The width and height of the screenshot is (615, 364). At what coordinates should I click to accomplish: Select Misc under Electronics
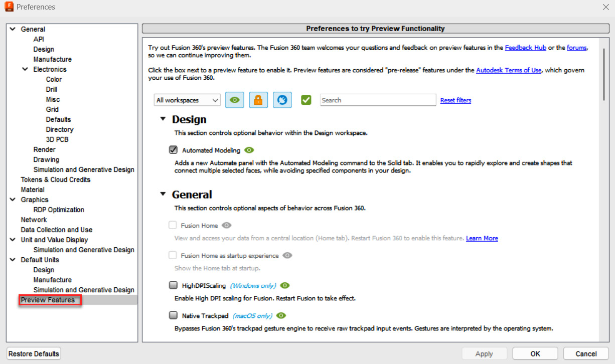(x=53, y=99)
